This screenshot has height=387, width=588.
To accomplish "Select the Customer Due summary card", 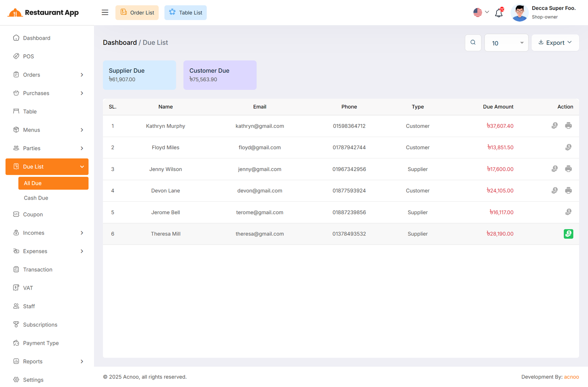I will click(220, 75).
